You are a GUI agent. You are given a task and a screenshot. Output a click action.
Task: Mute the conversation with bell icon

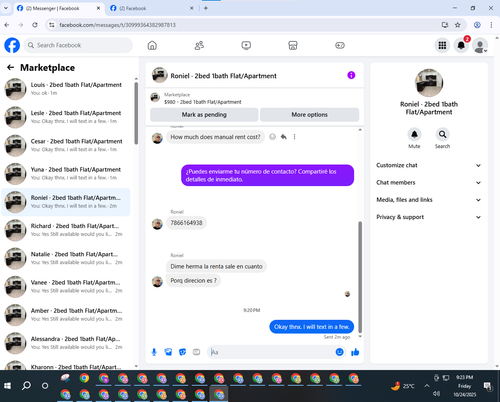click(414, 134)
